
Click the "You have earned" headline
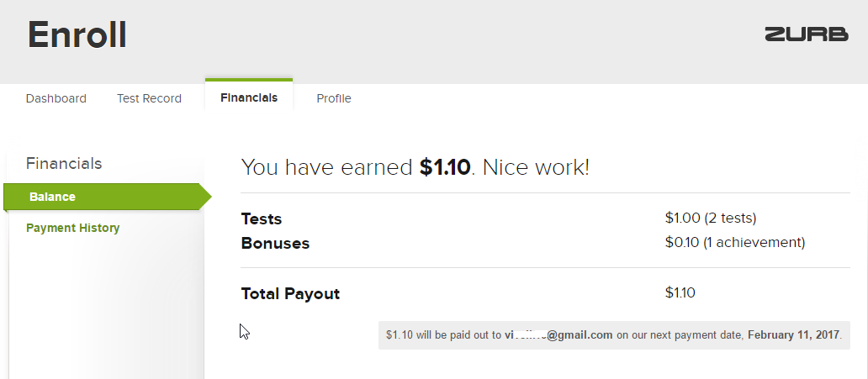328,167
